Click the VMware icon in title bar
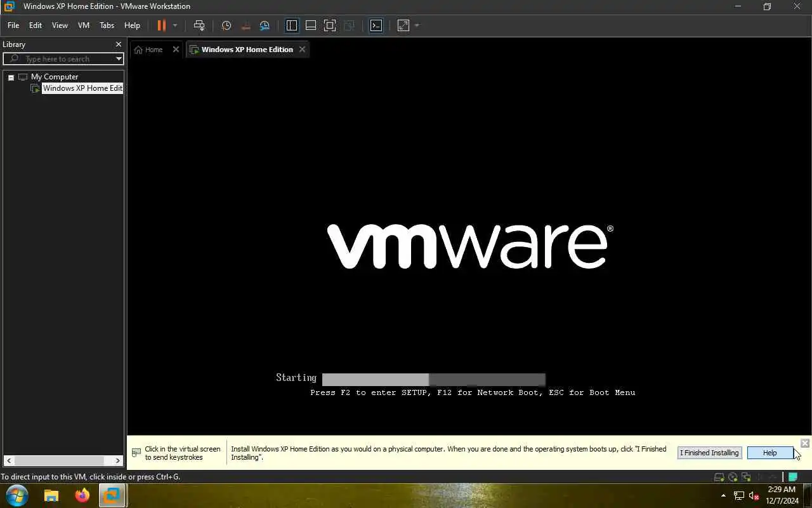Viewport: 812px width, 508px height. pyautogui.click(x=9, y=6)
